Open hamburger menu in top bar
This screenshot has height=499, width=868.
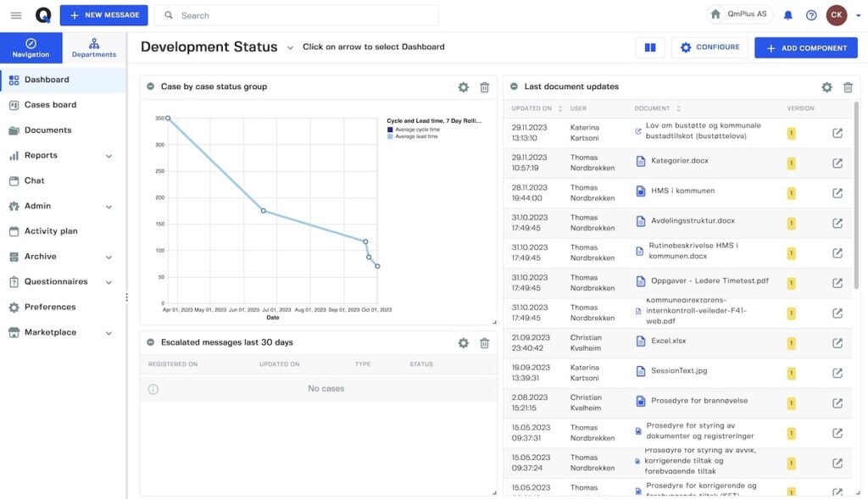(16, 15)
